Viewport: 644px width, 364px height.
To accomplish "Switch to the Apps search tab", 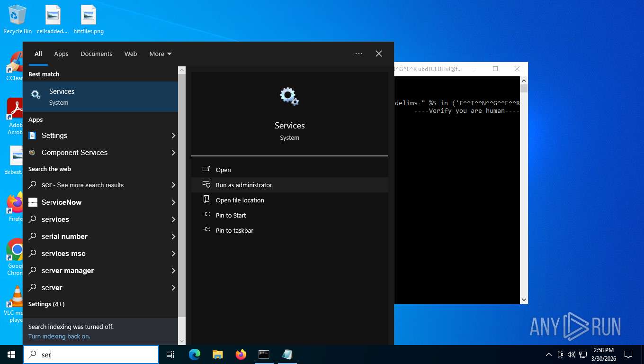I will [61, 54].
